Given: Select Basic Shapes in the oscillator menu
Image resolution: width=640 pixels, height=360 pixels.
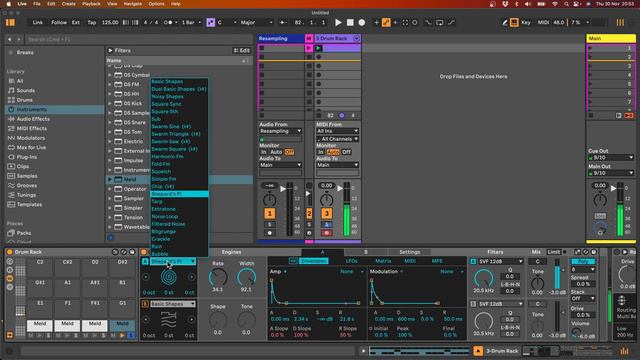Looking at the screenshot, I should tap(167, 81).
